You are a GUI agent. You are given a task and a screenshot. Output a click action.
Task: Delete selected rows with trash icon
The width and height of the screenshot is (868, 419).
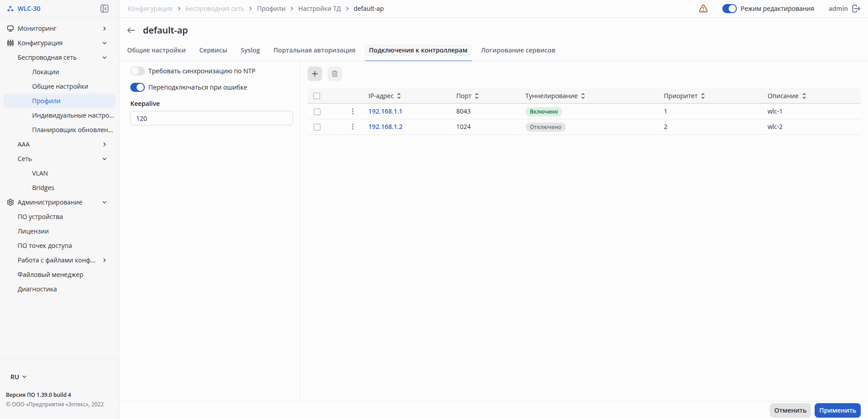[335, 74]
